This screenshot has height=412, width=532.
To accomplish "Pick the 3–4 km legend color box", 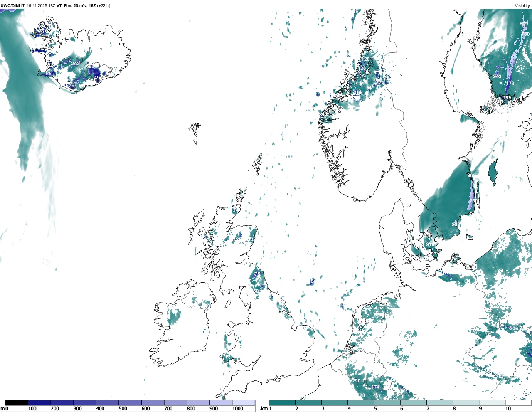I will click(x=335, y=402).
